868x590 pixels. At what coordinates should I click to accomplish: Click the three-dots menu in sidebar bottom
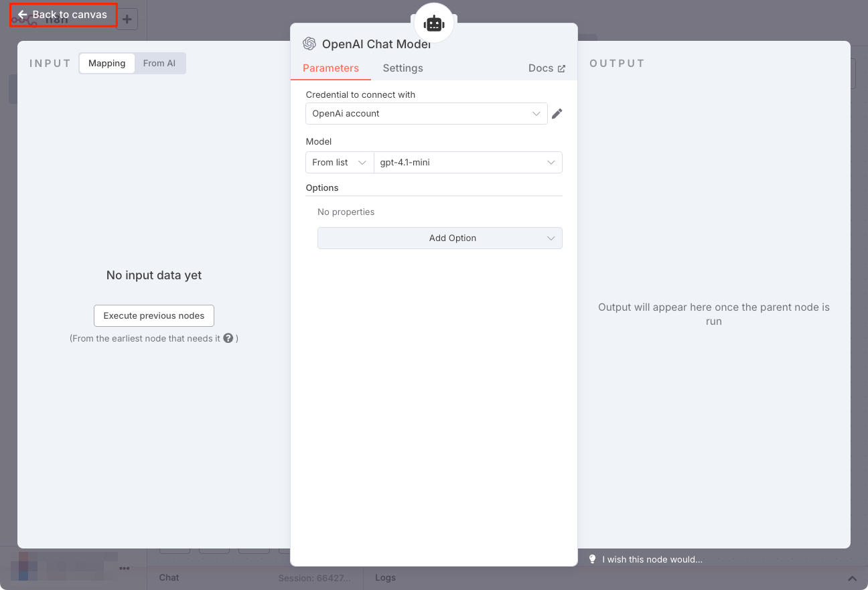(125, 569)
